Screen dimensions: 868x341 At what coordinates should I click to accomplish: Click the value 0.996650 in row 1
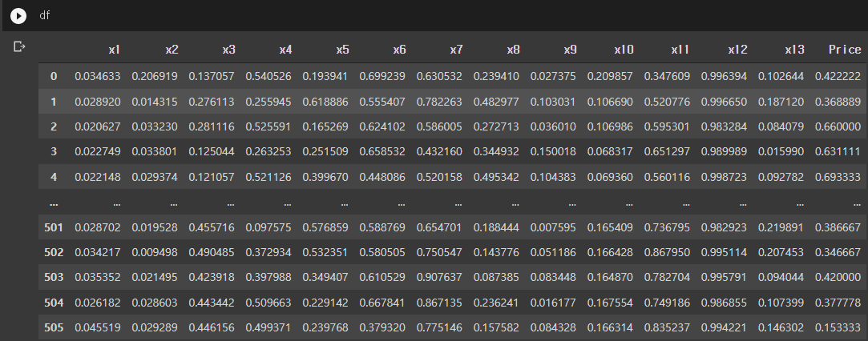click(724, 102)
